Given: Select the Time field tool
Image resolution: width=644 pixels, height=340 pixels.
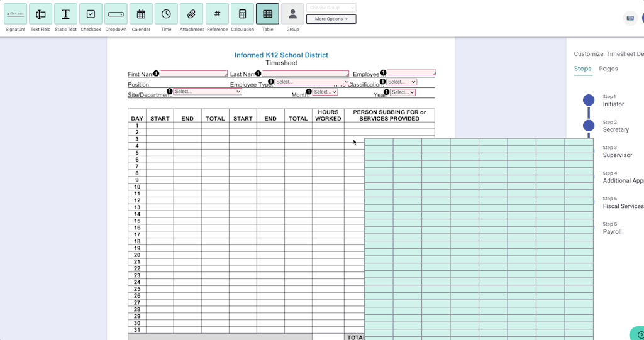Looking at the screenshot, I should coord(166,14).
